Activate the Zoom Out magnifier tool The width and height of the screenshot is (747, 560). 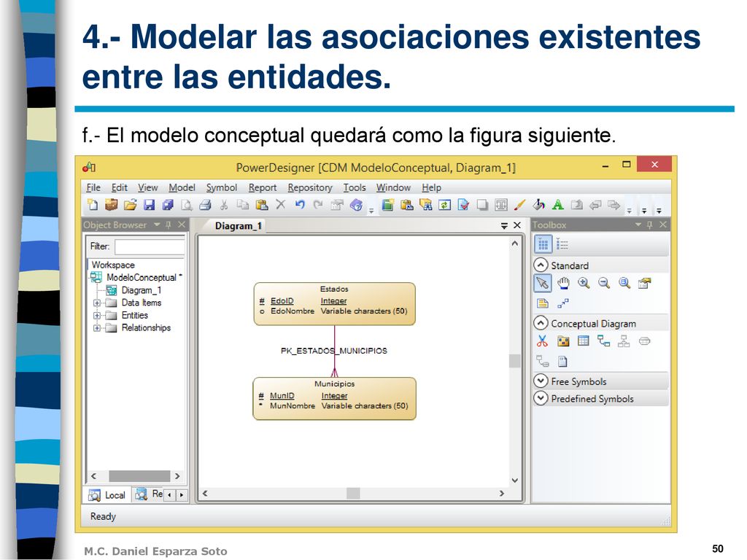[x=604, y=284]
